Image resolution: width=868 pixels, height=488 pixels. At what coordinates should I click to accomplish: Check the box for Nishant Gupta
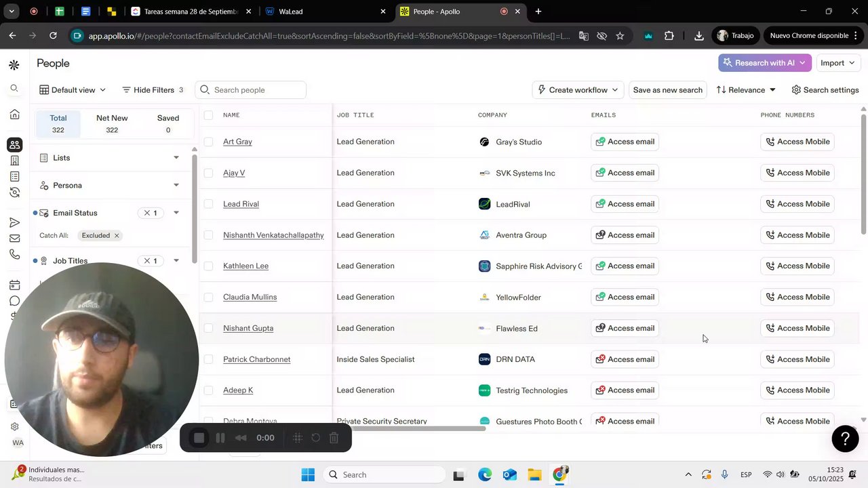208,328
